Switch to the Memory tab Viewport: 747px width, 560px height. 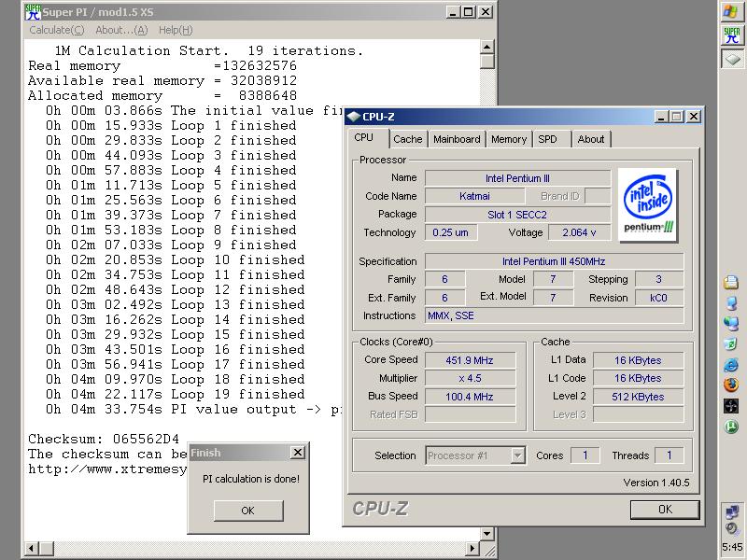pyautogui.click(x=509, y=139)
